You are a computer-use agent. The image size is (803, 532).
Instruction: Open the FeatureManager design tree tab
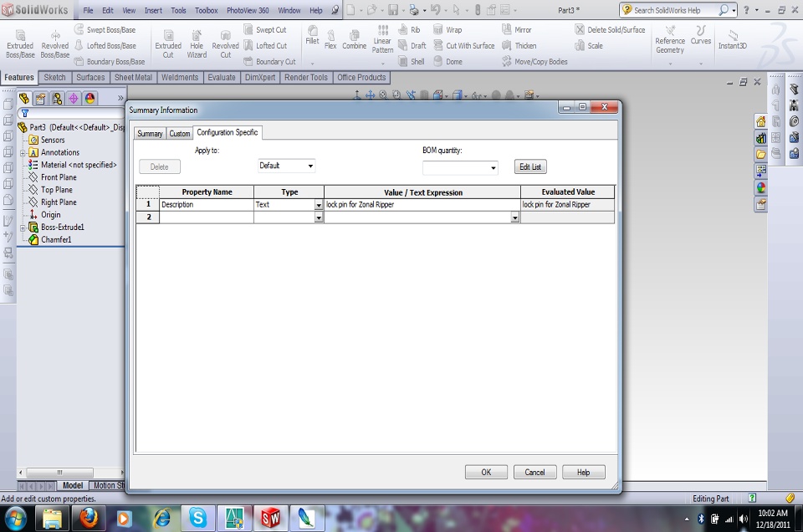24,99
